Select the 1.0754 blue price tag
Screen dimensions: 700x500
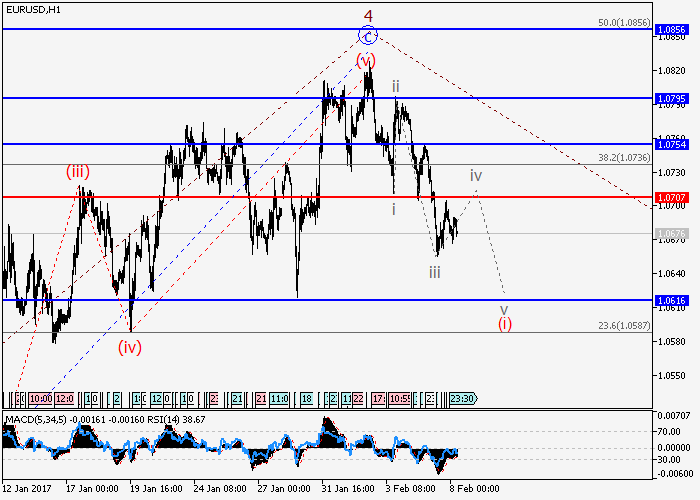click(x=672, y=144)
